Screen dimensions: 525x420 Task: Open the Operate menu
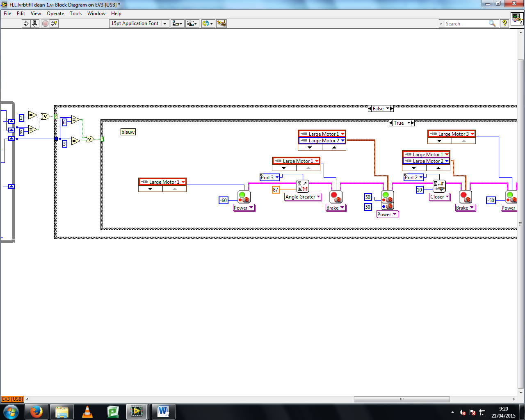click(x=55, y=14)
